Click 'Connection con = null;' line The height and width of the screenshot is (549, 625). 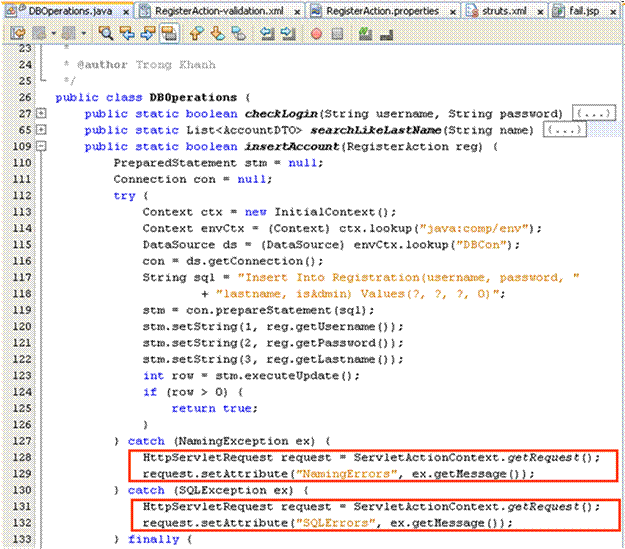(193, 179)
